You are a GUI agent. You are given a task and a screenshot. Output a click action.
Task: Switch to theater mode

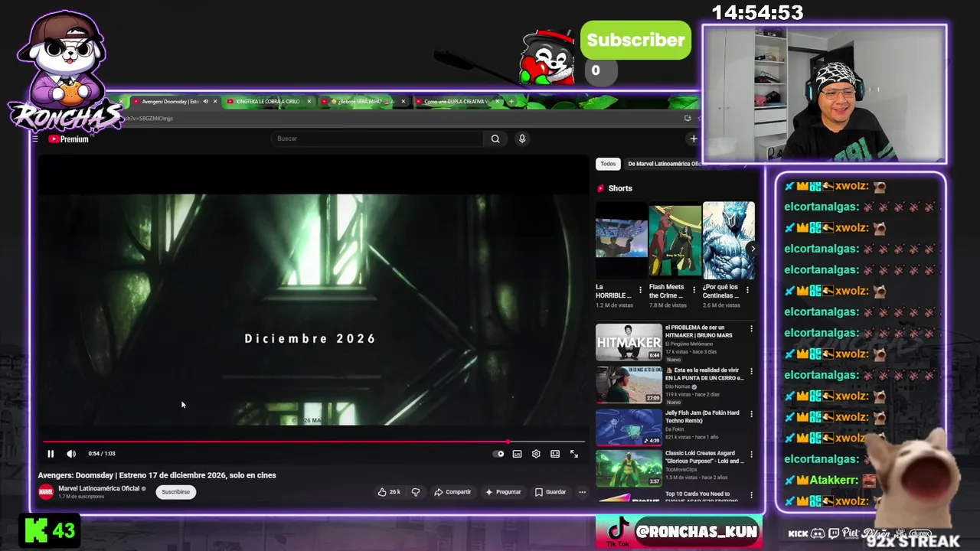coord(555,454)
